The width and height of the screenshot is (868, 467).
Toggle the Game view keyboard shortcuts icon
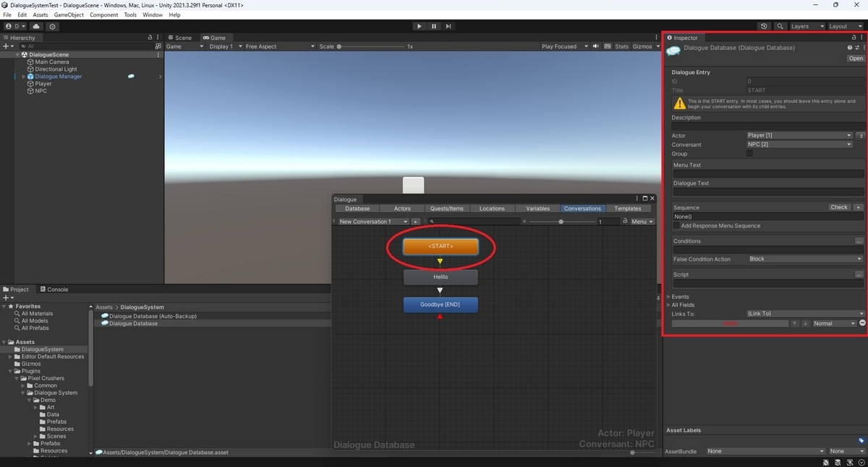[607, 46]
